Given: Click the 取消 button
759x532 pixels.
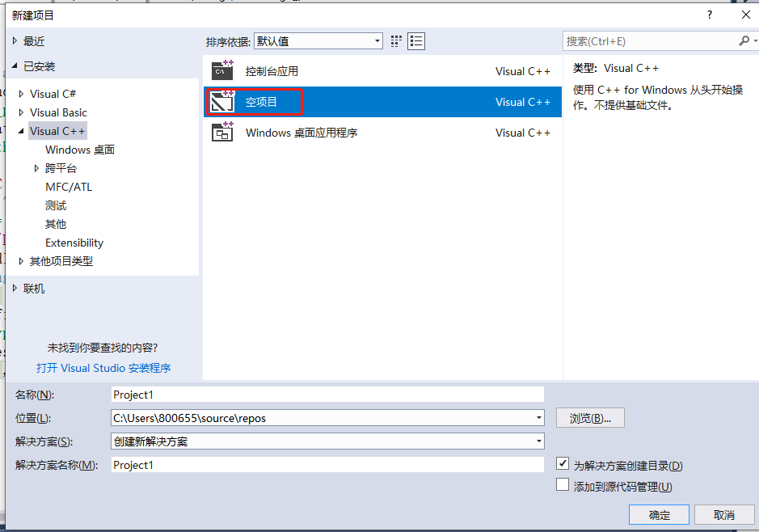Looking at the screenshot, I should coord(724,514).
